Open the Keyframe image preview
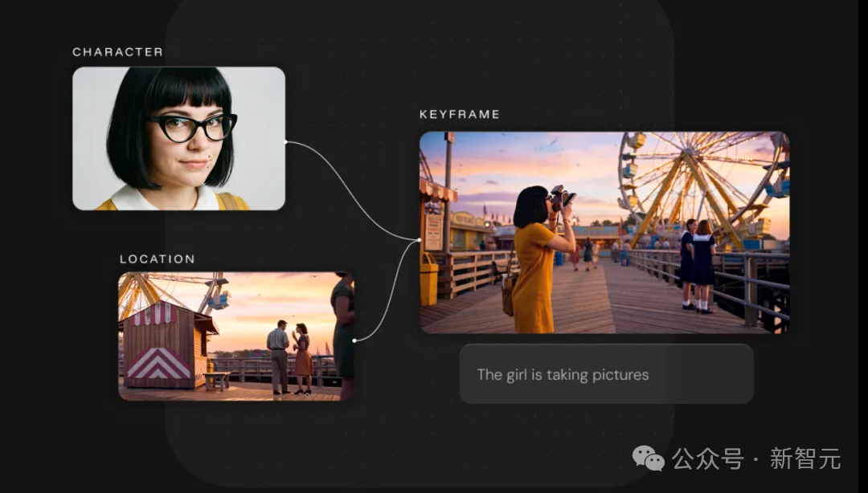This screenshot has height=493, width=868. [604, 232]
